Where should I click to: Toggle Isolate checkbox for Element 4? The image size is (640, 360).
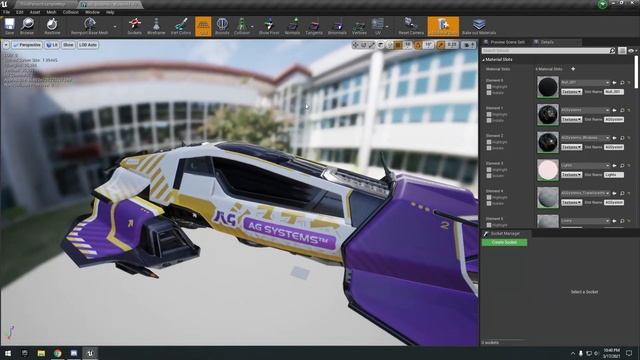(489, 203)
